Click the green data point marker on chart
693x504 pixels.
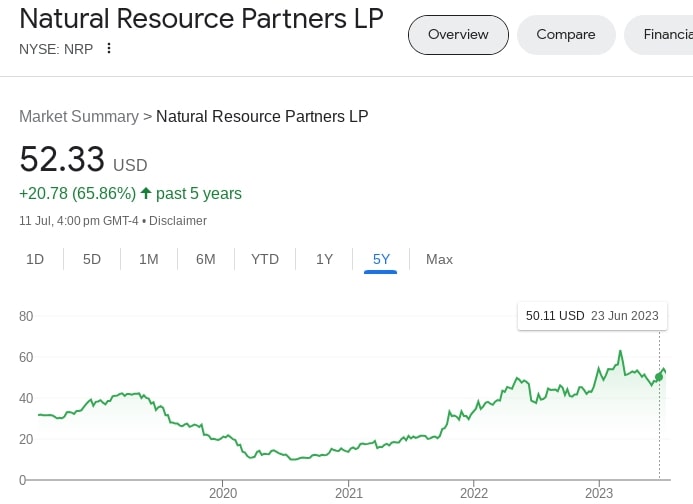(659, 377)
